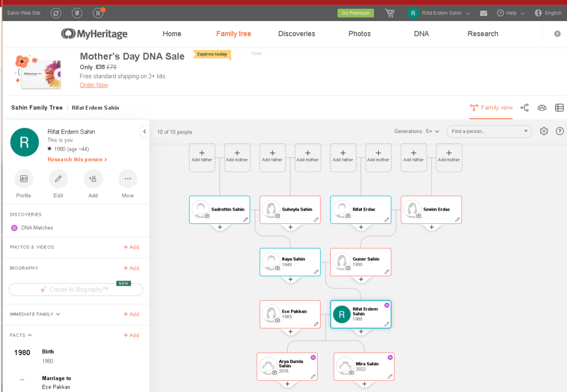
Task: Add Photos & Videos
Action: click(131, 247)
